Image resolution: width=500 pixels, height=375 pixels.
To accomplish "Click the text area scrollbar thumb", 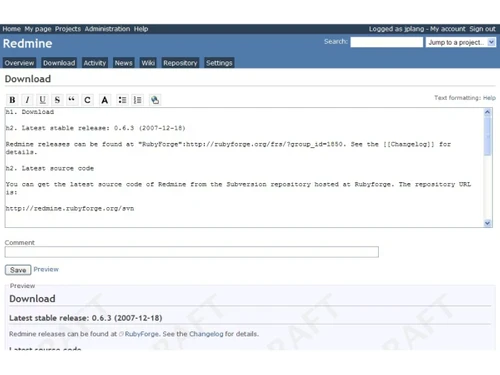I will point(487,136).
